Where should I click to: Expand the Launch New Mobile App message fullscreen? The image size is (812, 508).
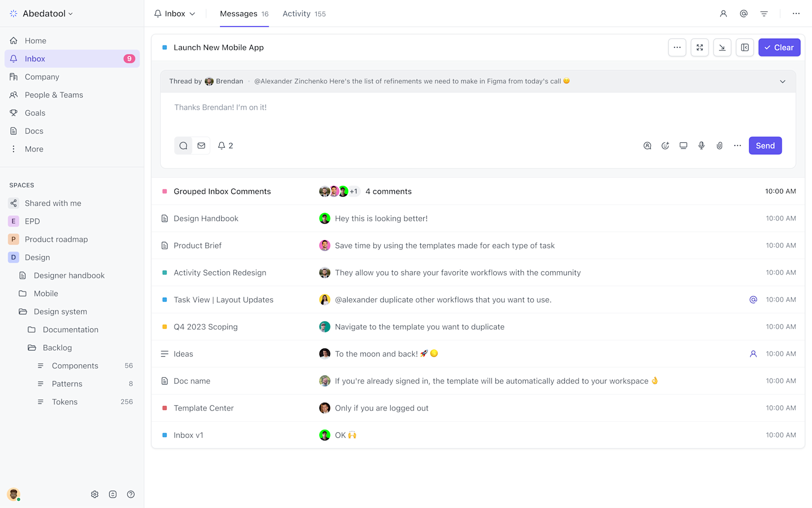coord(699,47)
